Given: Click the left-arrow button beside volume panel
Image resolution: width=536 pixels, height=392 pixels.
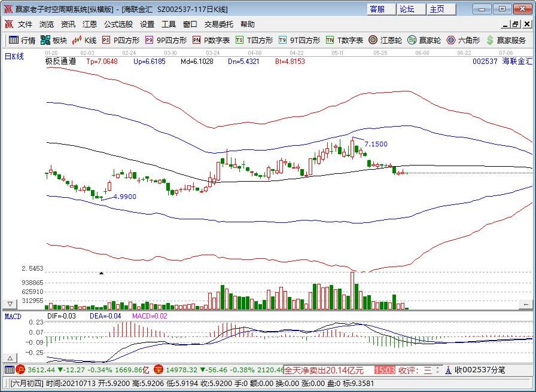Looking at the screenshot, I should click(526, 304).
